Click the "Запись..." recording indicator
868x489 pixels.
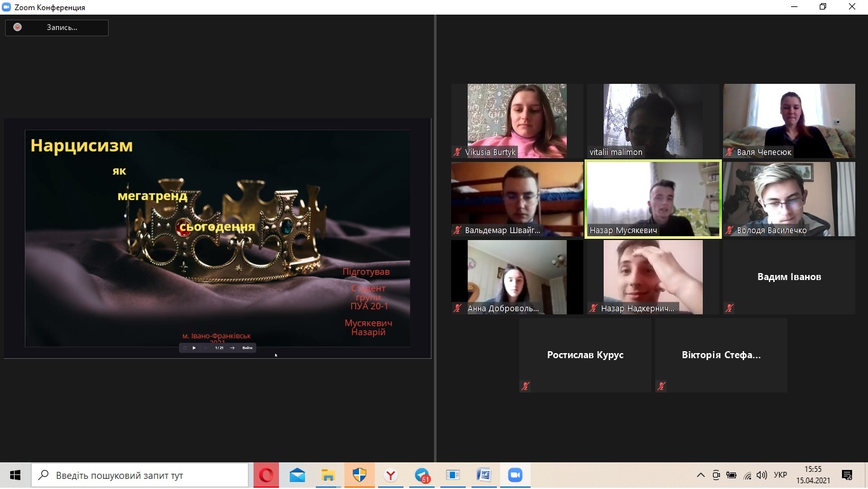57,27
